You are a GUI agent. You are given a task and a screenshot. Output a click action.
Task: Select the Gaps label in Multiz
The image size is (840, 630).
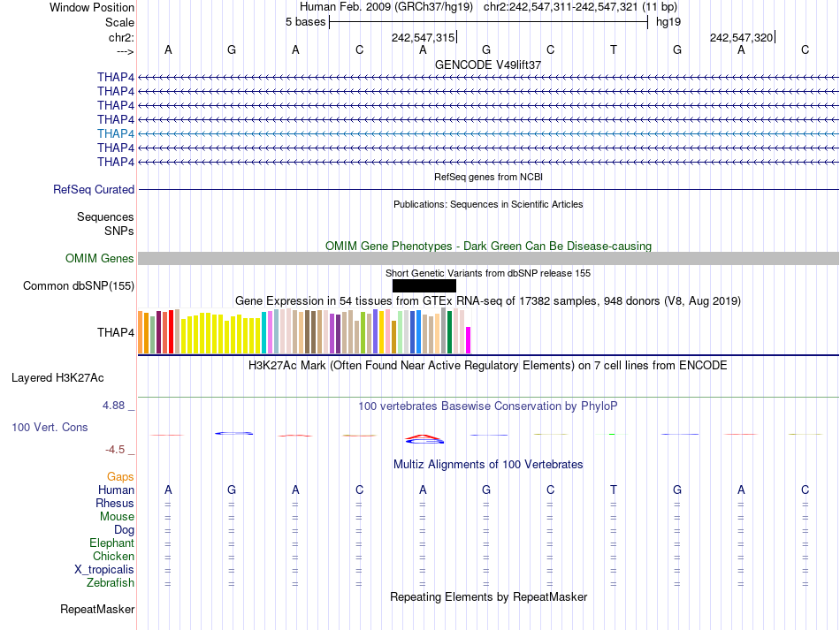pos(120,476)
